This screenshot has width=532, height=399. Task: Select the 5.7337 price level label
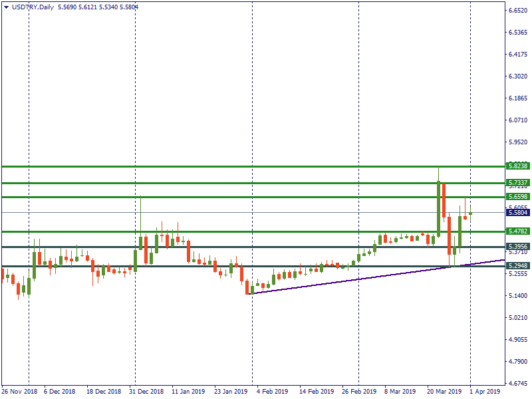(517, 182)
